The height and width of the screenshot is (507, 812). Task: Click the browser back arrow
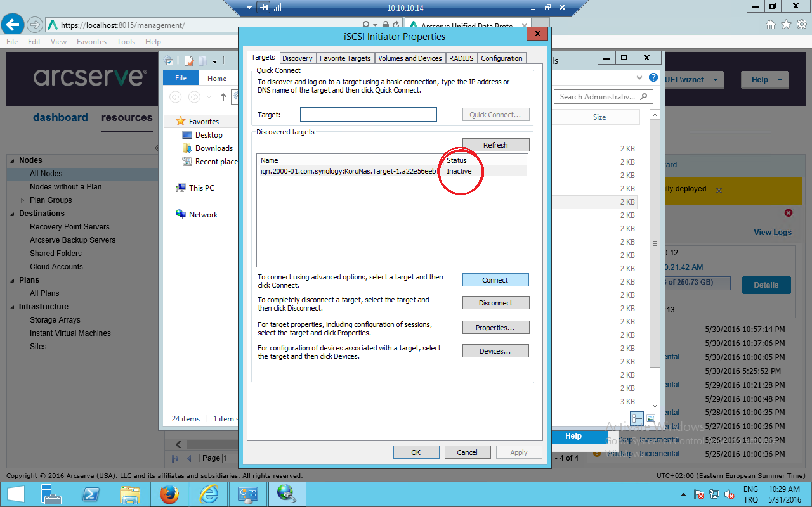[13, 24]
